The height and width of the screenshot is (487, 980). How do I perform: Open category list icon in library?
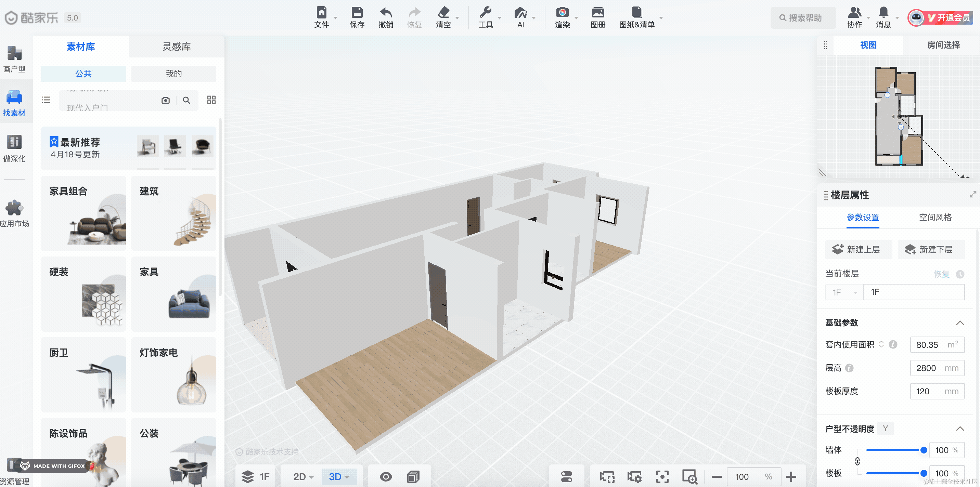(x=46, y=100)
